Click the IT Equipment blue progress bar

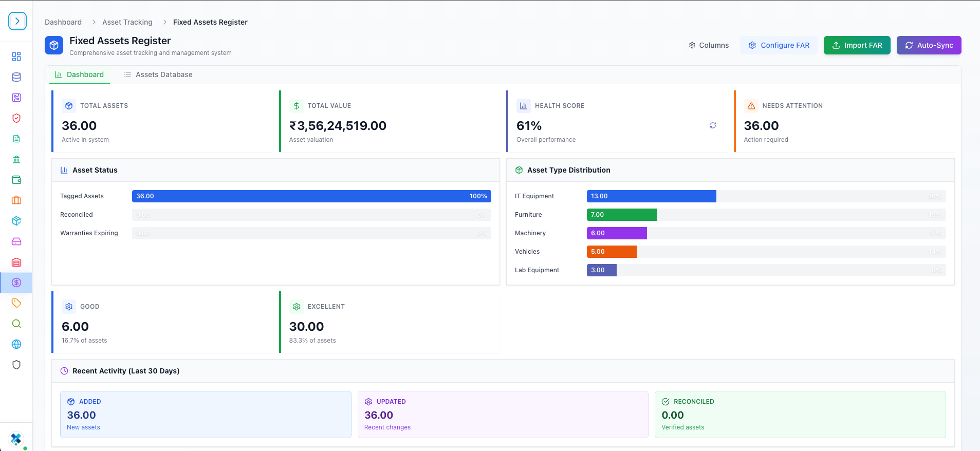pyautogui.click(x=651, y=196)
